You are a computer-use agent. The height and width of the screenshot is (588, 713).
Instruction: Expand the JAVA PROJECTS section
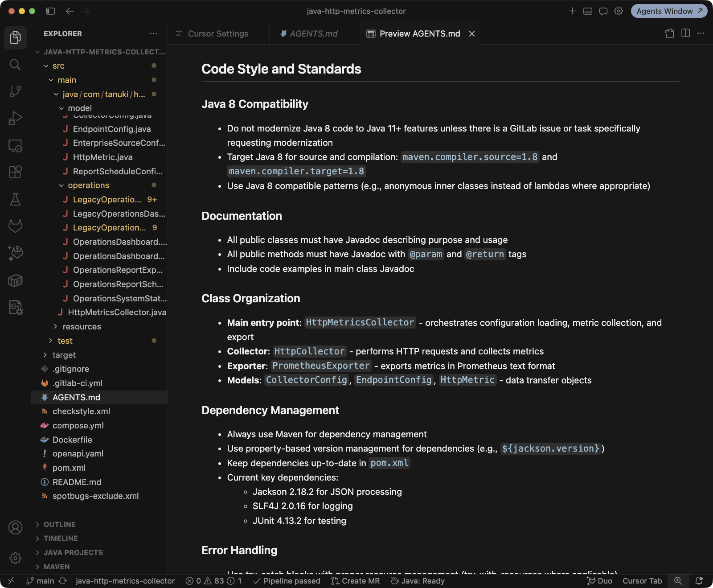coord(99,553)
